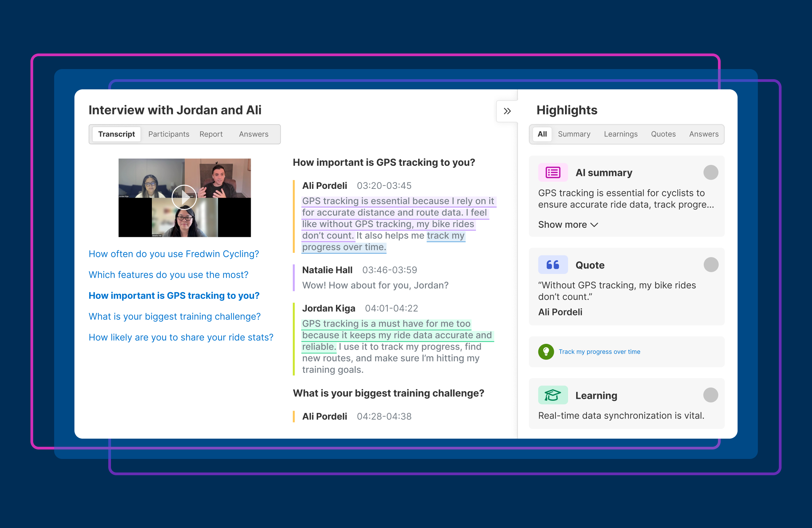This screenshot has height=528, width=812.
Task: Jump to 'How often do you use Fredwin Cycling?'
Action: pos(174,254)
